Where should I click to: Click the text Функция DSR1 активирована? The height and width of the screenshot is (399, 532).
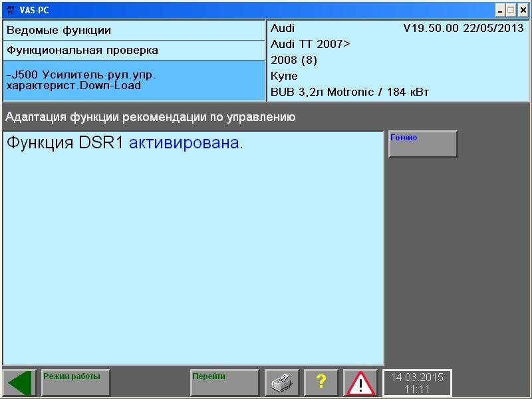pyautogui.click(x=125, y=142)
